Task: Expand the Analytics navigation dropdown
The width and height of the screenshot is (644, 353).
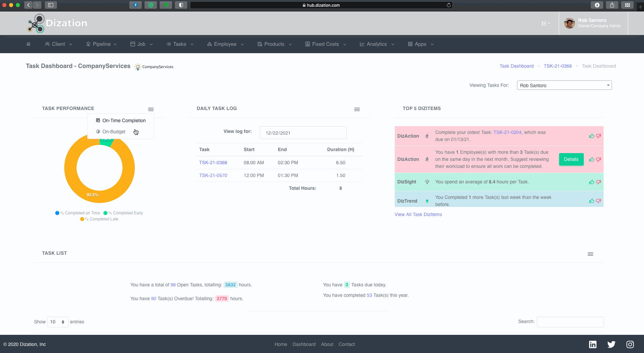Action: [377, 44]
